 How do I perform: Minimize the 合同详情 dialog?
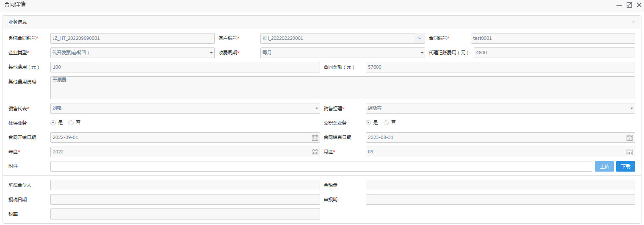click(x=619, y=5)
